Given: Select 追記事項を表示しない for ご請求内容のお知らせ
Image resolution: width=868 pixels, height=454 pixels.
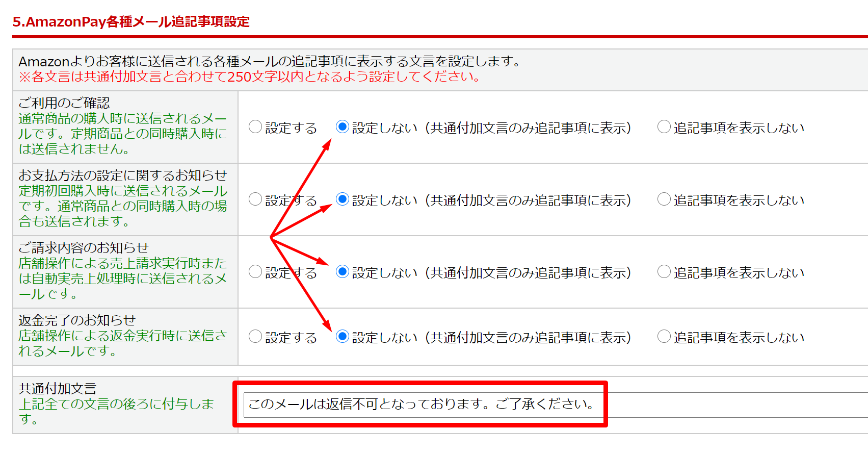Looking at the screenshot, I should 664,272.
